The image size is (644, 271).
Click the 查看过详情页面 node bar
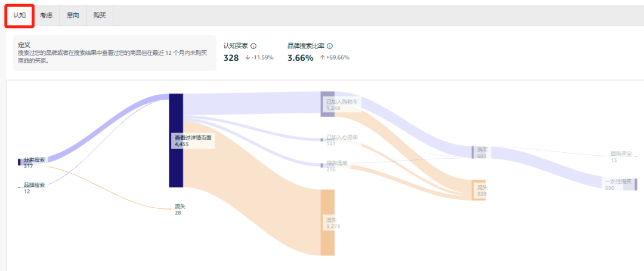point(176,140)
